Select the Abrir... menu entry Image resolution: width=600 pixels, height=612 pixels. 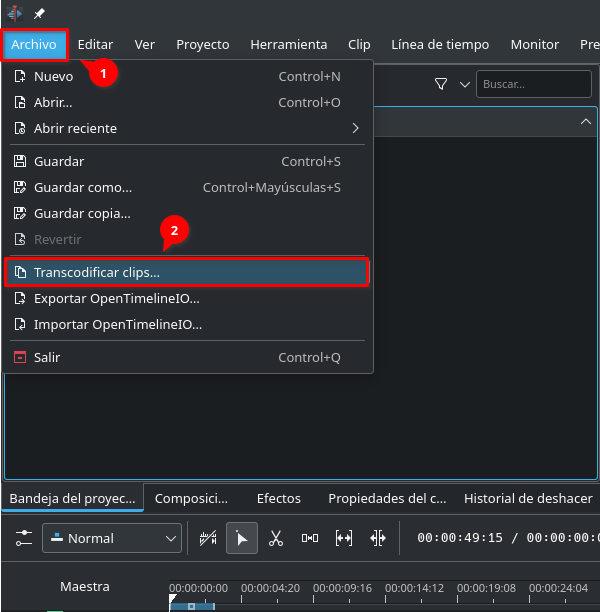click(187, 103)
